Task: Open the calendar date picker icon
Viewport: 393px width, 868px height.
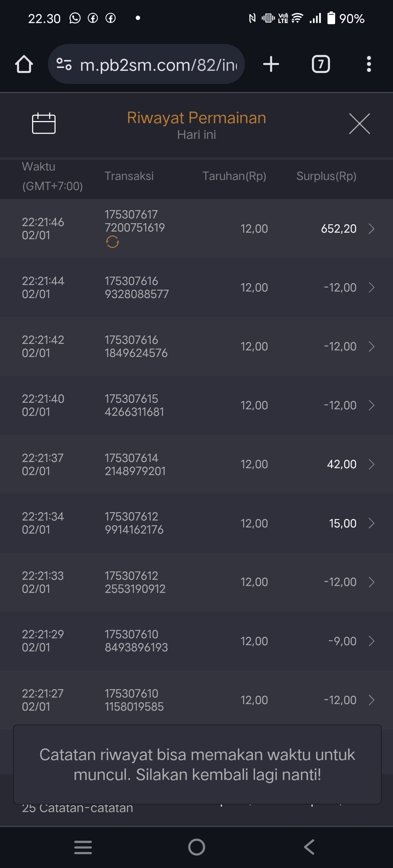Action: click(44, 124)
